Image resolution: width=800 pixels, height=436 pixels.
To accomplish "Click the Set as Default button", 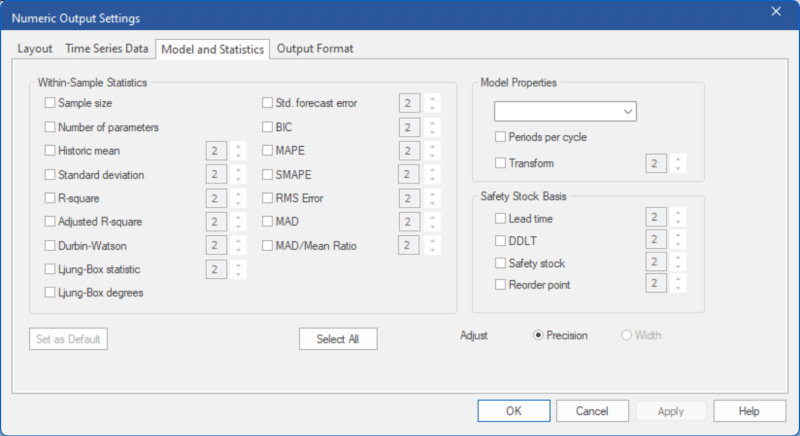I will click(68, 339).
